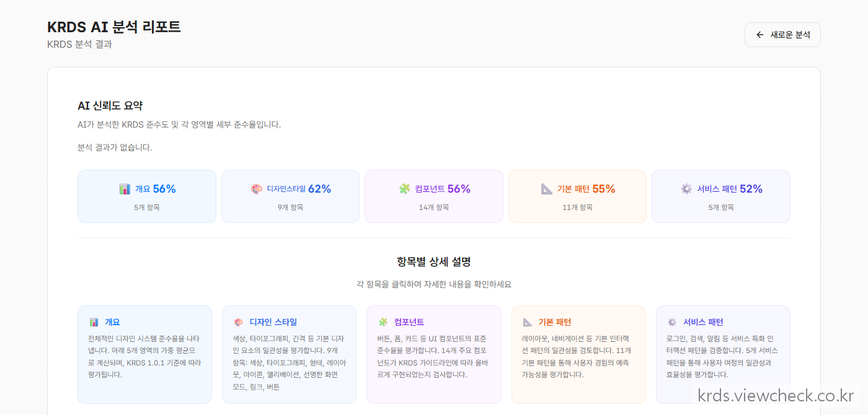Select the 개요 56% summary card
The width and height of the screenshot is (868, 415).
tap(147, 196)
